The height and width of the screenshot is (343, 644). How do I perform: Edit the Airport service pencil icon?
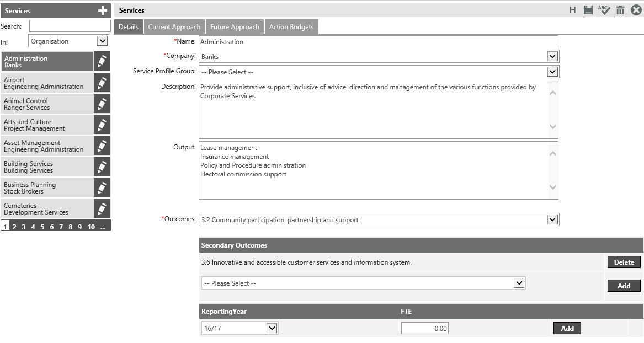[x=102, y=83]
